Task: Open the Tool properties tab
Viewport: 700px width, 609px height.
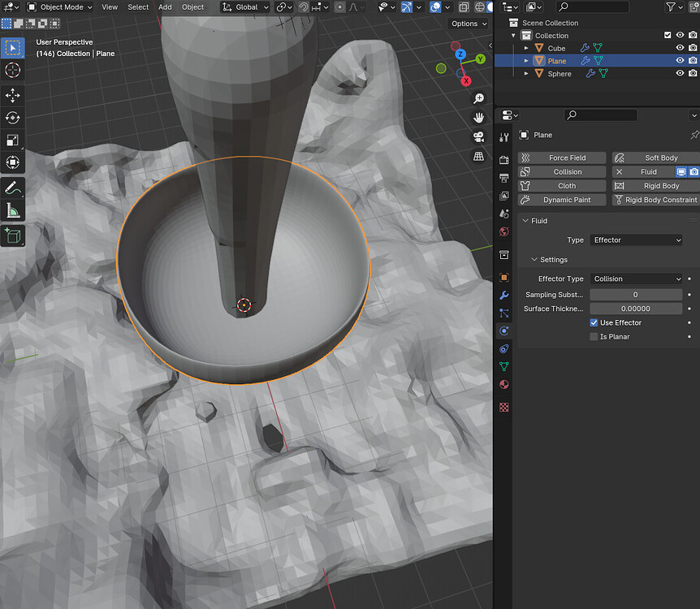Action: [504, 137]
